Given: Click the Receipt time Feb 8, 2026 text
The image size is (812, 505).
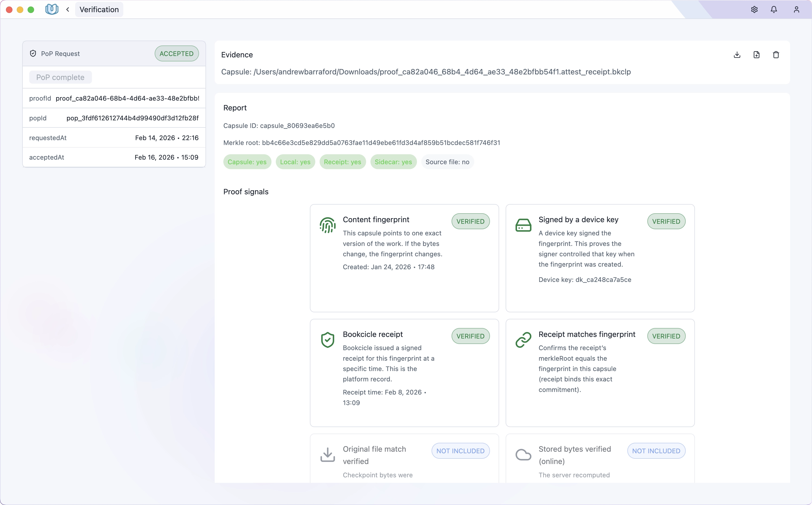Looking at the screenshot, I should [385, 398].
